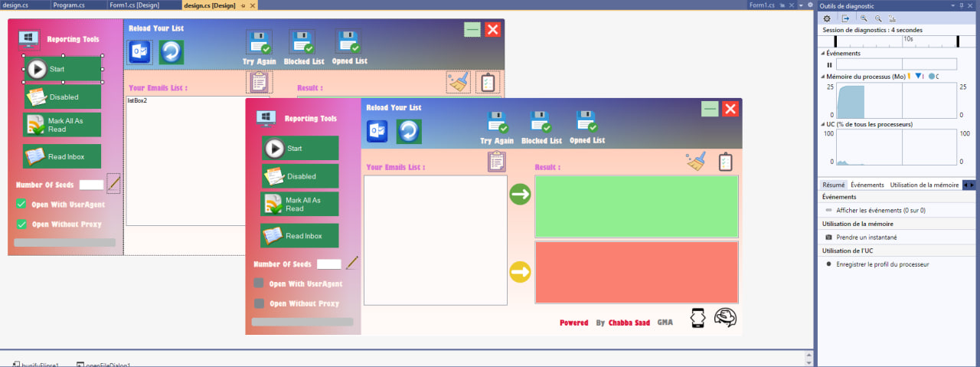The width and height of the screenshot is (980, 367).
Task: Click the blue reload arrow icon in running app
Action: tap(409, 132)
